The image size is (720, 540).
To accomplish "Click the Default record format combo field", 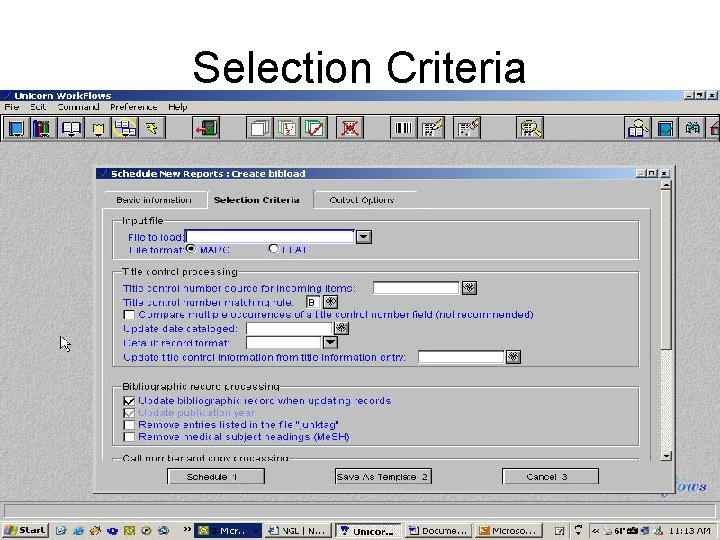I will [x=284, y=343].
